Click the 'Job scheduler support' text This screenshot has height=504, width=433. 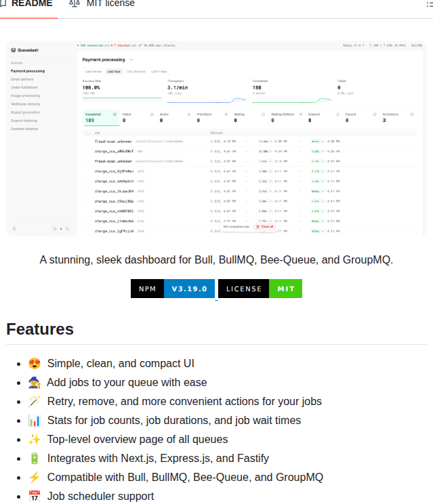pos(100,497)
